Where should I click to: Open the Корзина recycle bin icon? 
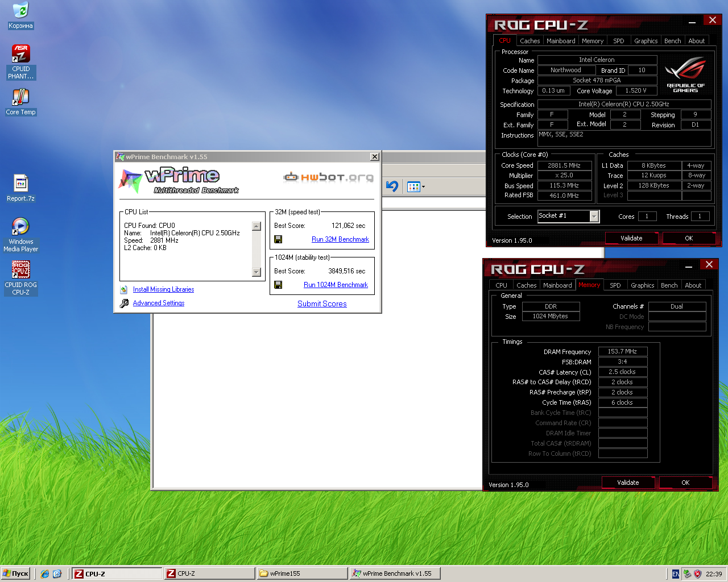click(20, 15)
